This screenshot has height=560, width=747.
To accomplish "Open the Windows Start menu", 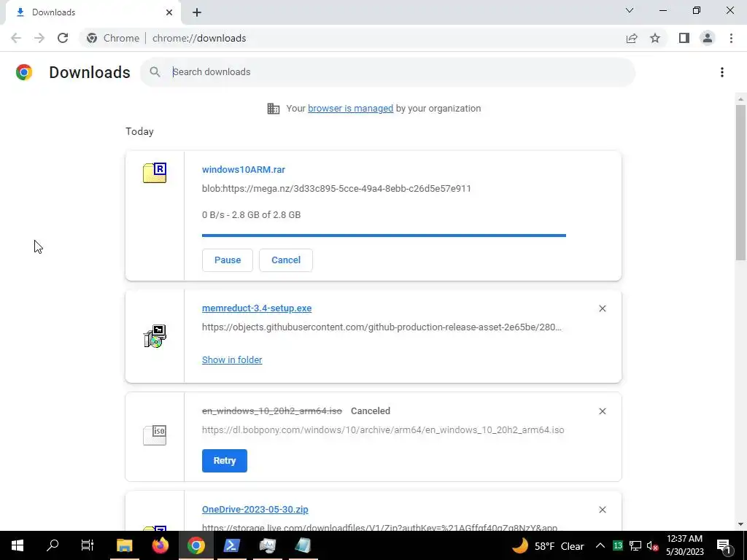I will click(x=18, y=545).
